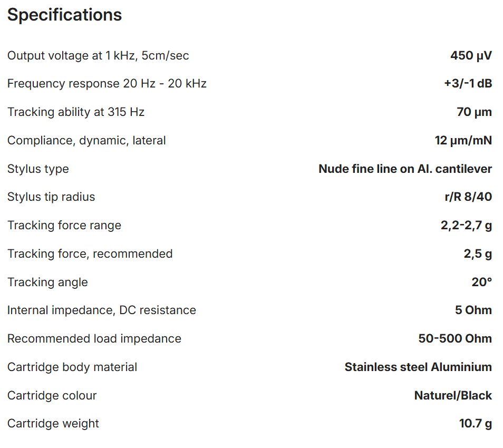This screenshot has width=503, height=448.
Task: Click Nude fine line on Al. cantilever
Action: (x=405, y=169)
